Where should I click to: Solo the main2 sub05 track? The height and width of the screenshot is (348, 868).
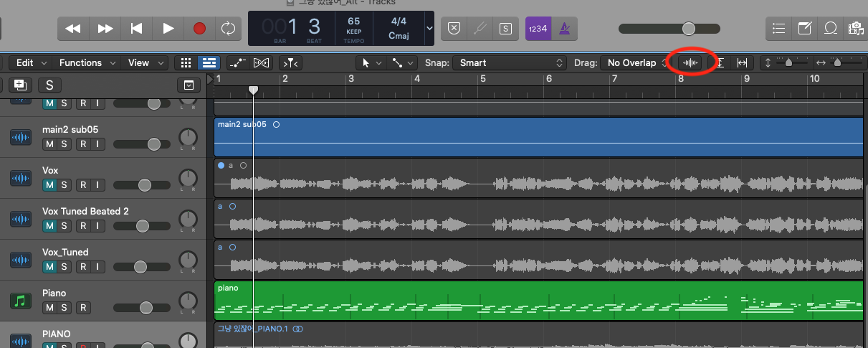(x=65, y=144)
